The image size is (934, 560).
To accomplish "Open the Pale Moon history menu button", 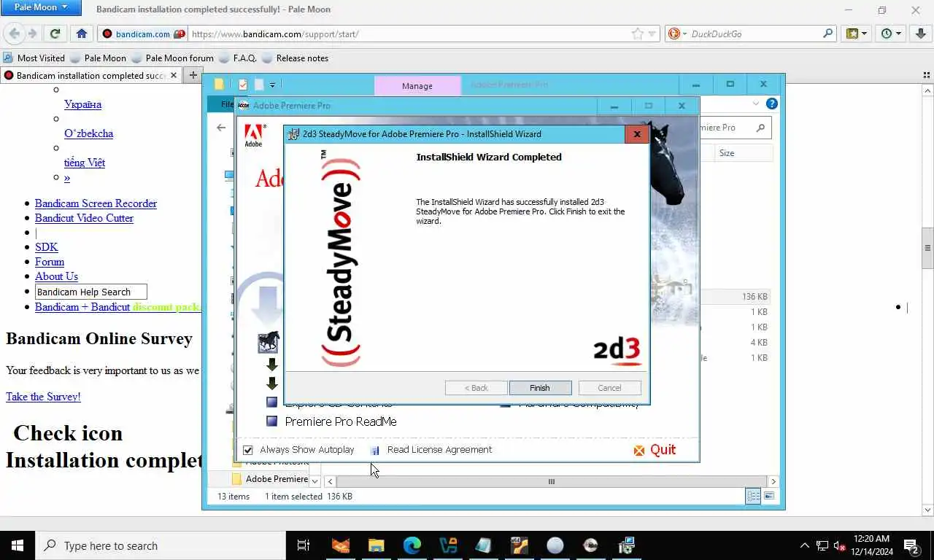I will [891, 34].
